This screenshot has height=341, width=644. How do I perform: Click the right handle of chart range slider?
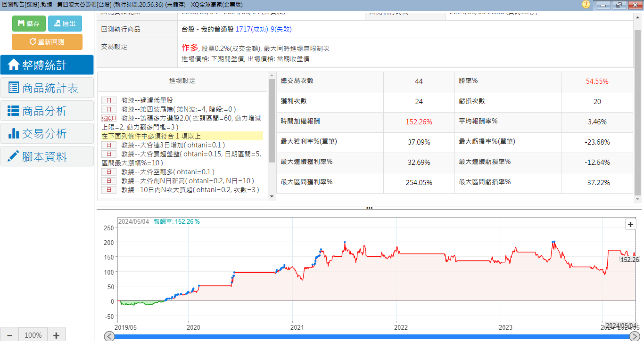pyautogui.click(x=635, y=336)
